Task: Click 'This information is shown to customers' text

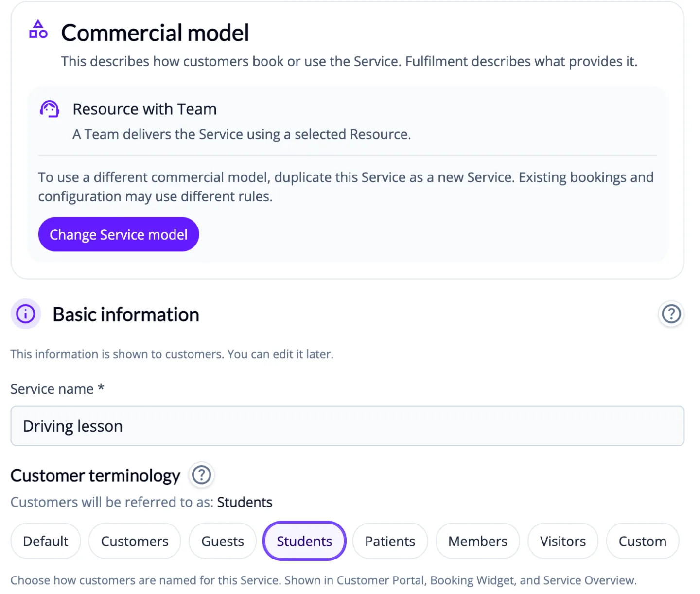Action: [172, 354]
